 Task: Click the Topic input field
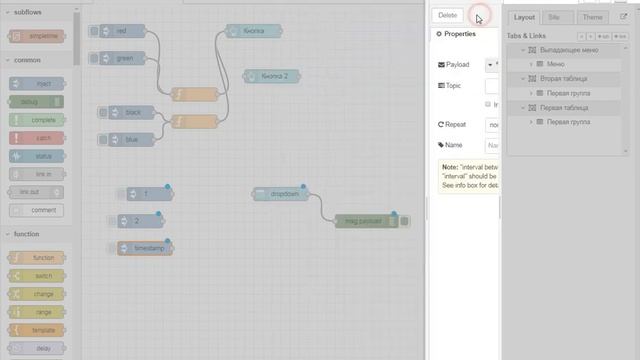pos(493,86)
